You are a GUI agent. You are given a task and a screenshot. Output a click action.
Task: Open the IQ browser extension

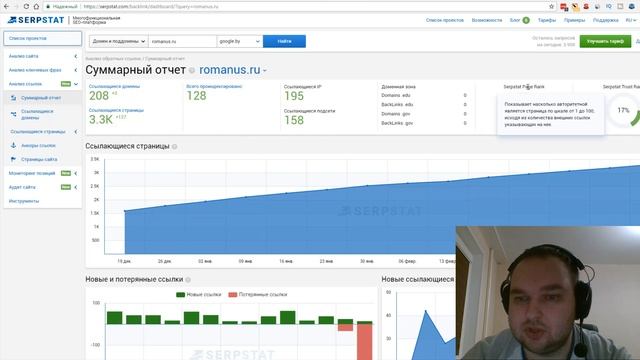(x=609, y=7)
